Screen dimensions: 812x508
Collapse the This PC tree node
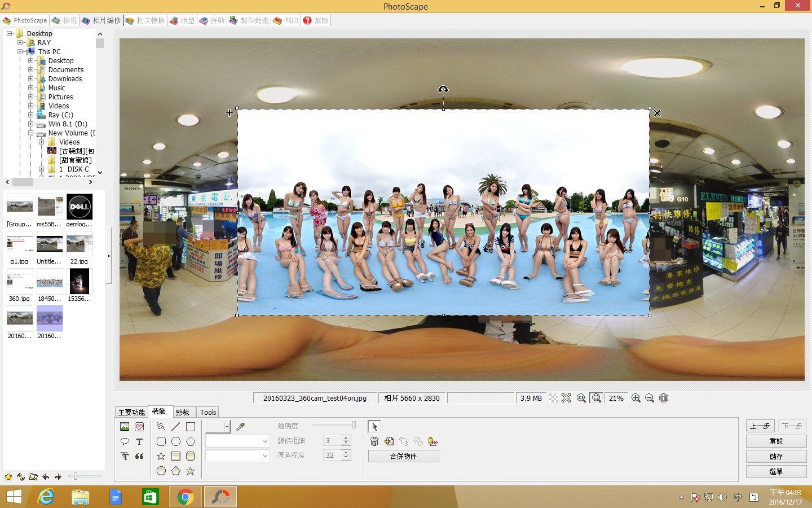[20, 51]
